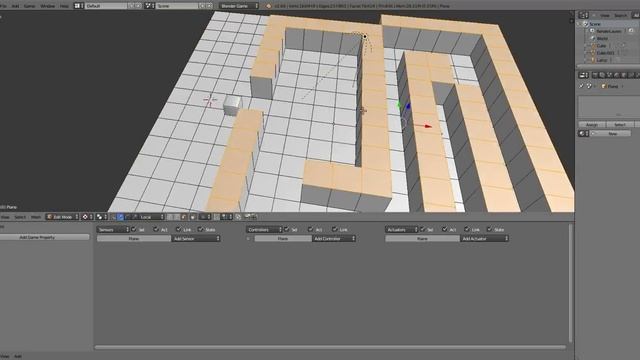Screen dimensions: 640x360
Task: Select Cube.001 in the outliner
Action: pos(605,53)
